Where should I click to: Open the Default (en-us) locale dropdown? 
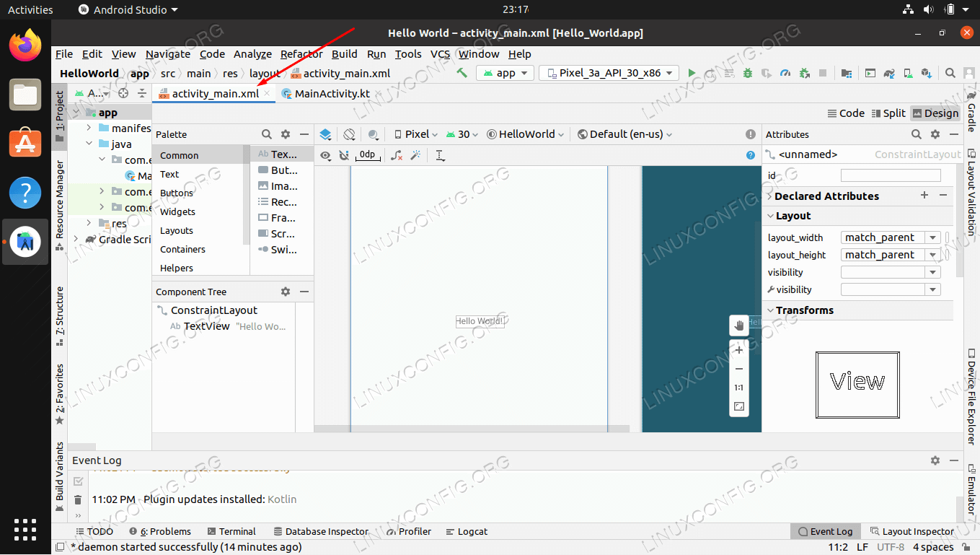click(624, 134)
